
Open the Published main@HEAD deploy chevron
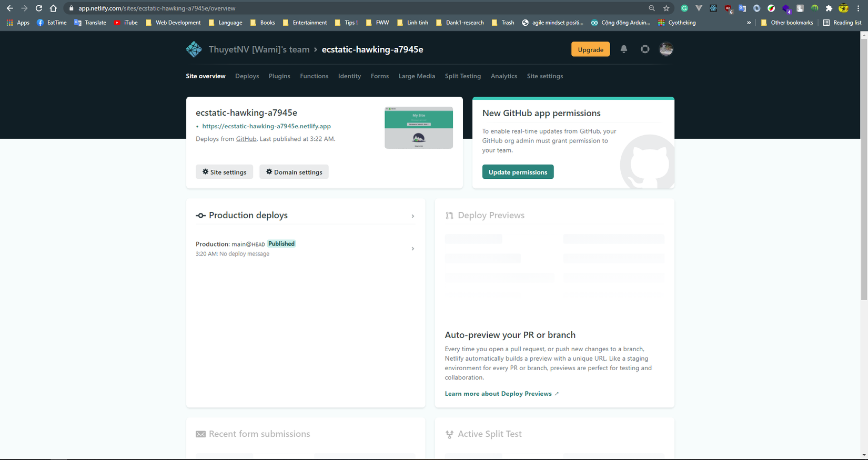point(413,249)
